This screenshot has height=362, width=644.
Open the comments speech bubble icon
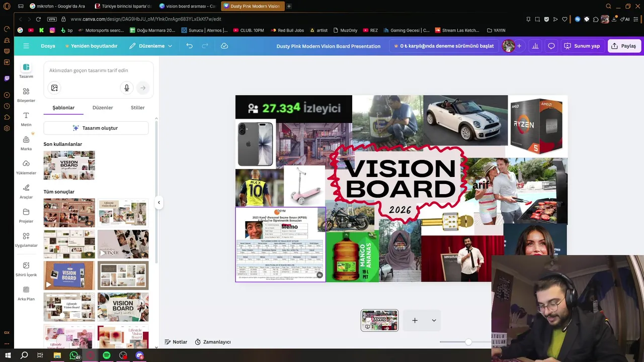coord(551,46)
